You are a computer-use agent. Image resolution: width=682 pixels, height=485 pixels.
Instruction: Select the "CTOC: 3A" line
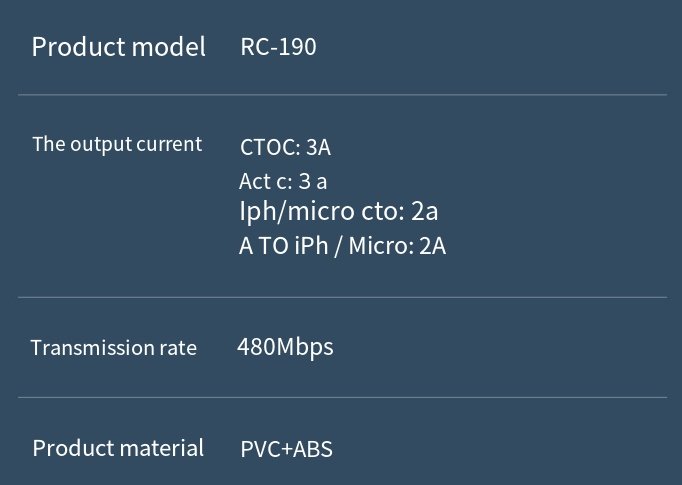pos(285,148)
